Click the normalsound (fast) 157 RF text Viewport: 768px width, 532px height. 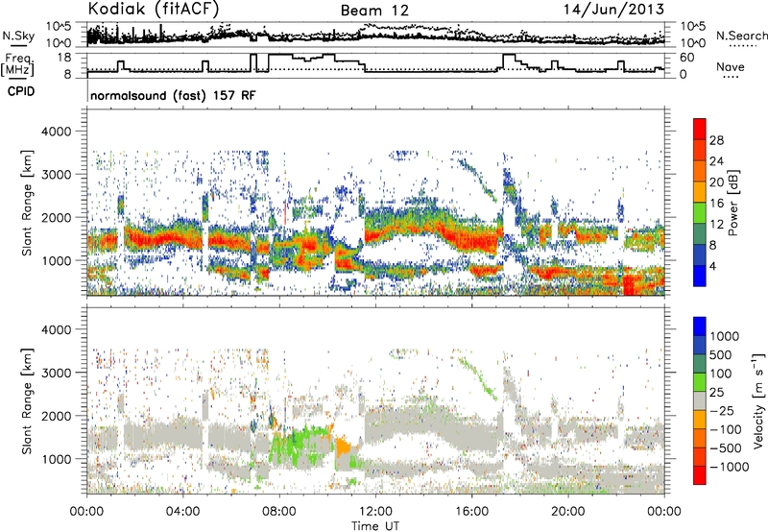click(173, 95)
